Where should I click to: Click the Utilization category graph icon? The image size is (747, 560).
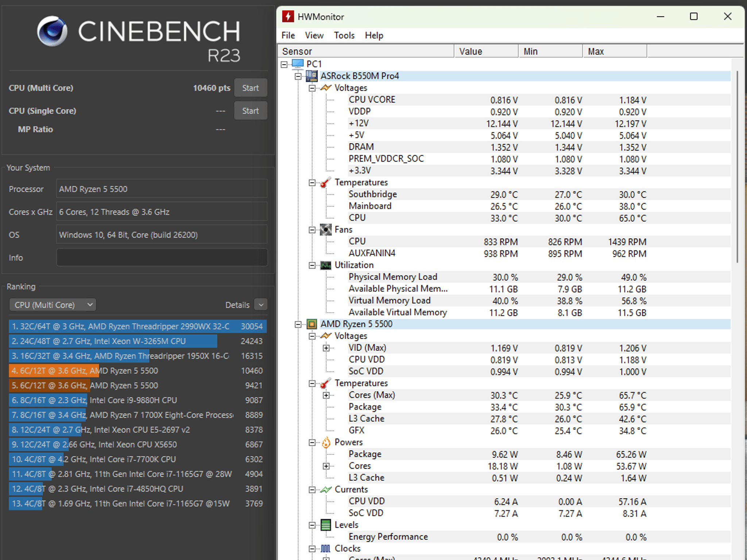pyautogui.click(x=326, y=265)
